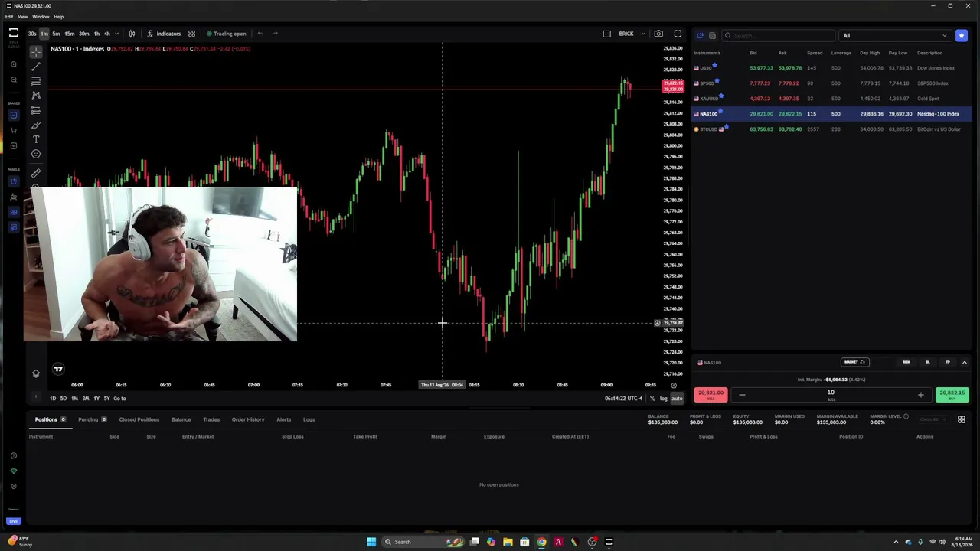Select the crosshair cursor tool
Image resolution: width=980 pixels, height=551 pixels.
click(x=36, y=52)
